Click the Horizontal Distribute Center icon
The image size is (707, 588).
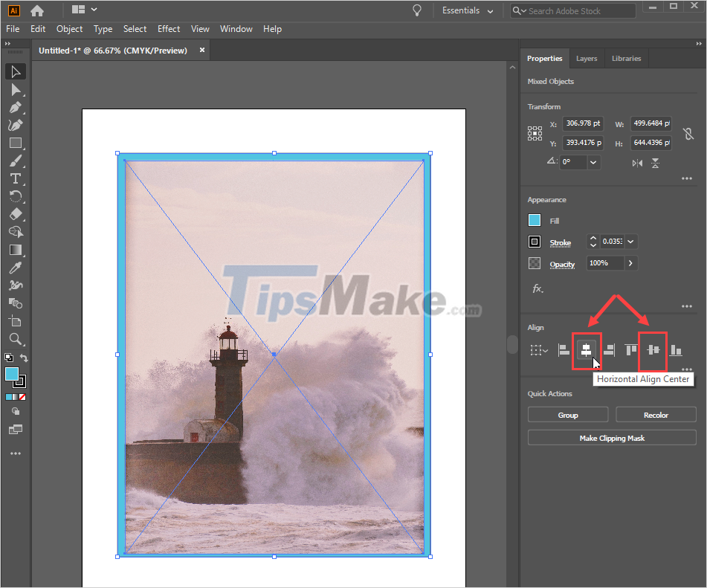pos(653,350)
